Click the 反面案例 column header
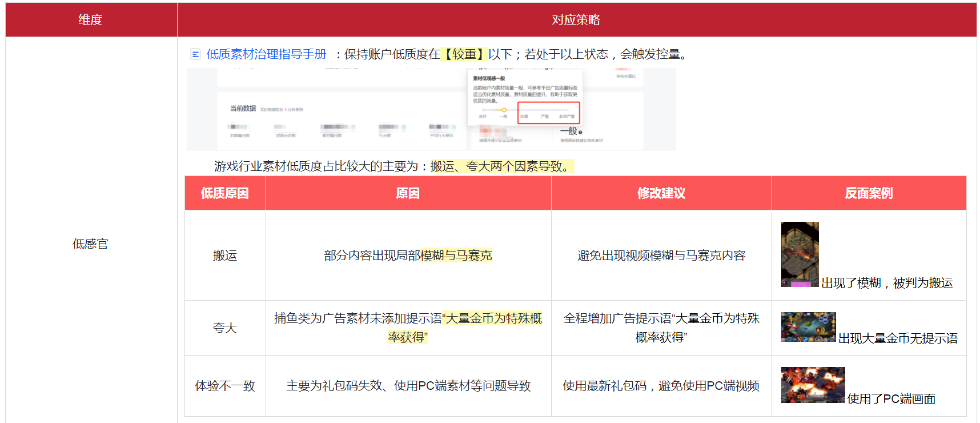The height and width of the screenshot is (423, 980). (x=869, y=193)
